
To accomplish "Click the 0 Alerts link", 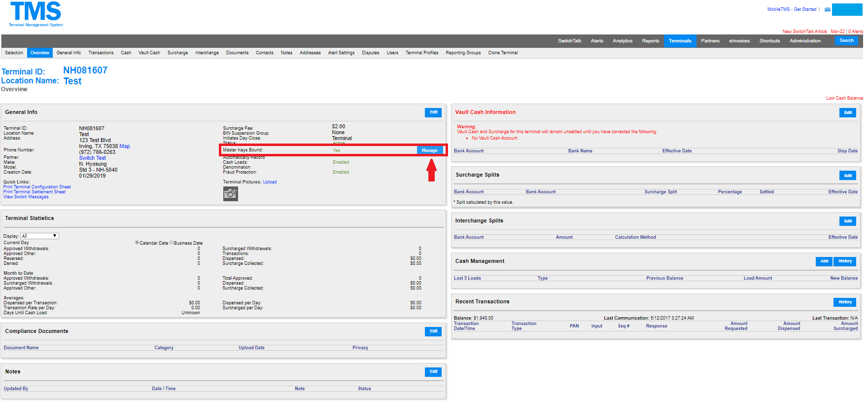I will tap(856, 32).
